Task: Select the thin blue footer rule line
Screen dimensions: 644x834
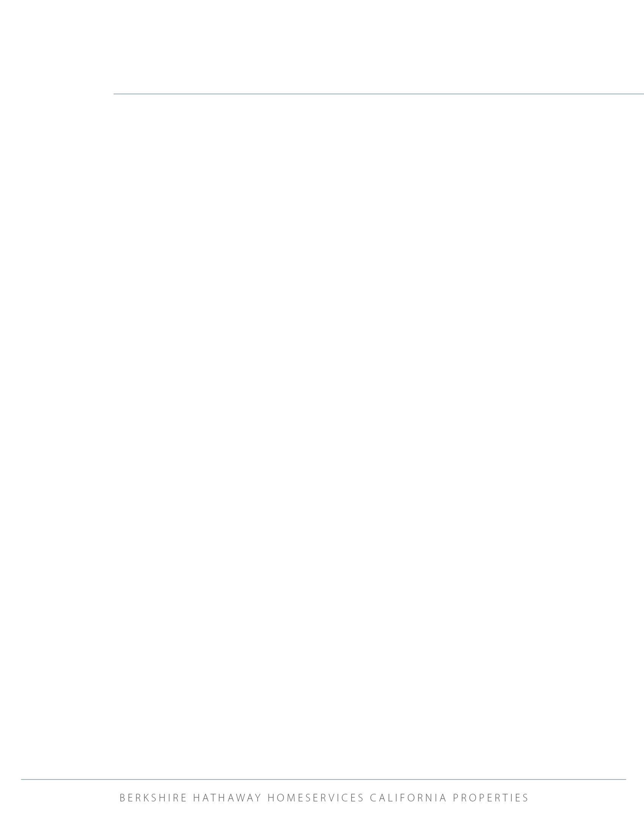Action: [x=323, y=779]
